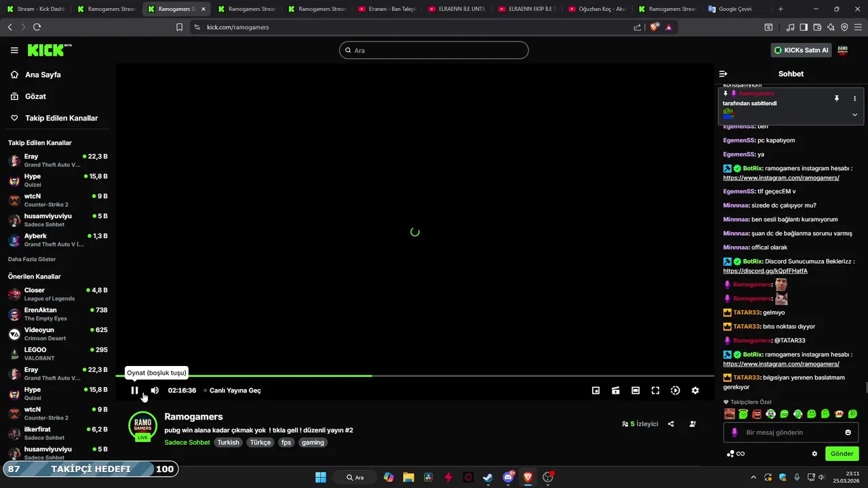Seek on the green stream progress bar

[414, 375]
